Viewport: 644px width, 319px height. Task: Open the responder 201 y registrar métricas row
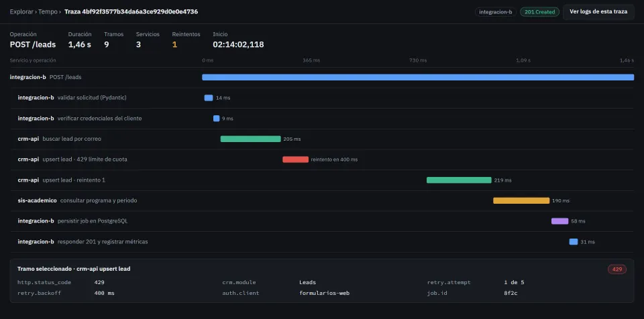click(322, 241)
